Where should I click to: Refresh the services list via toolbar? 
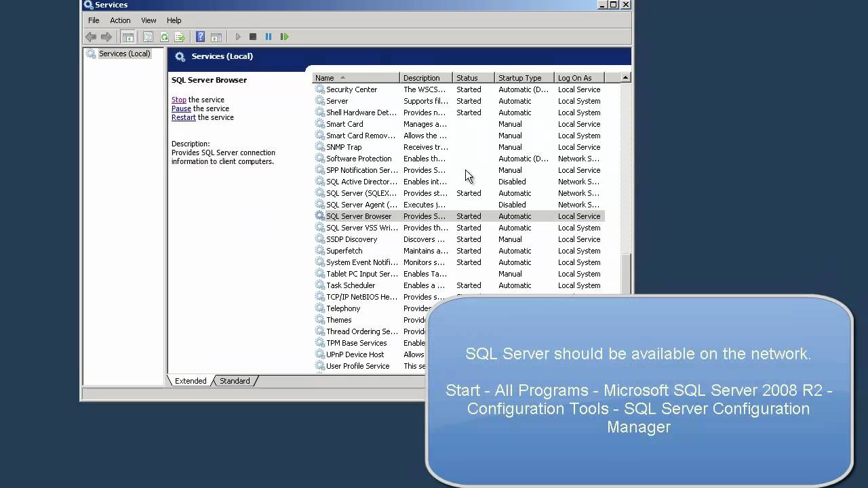(163, 37)
